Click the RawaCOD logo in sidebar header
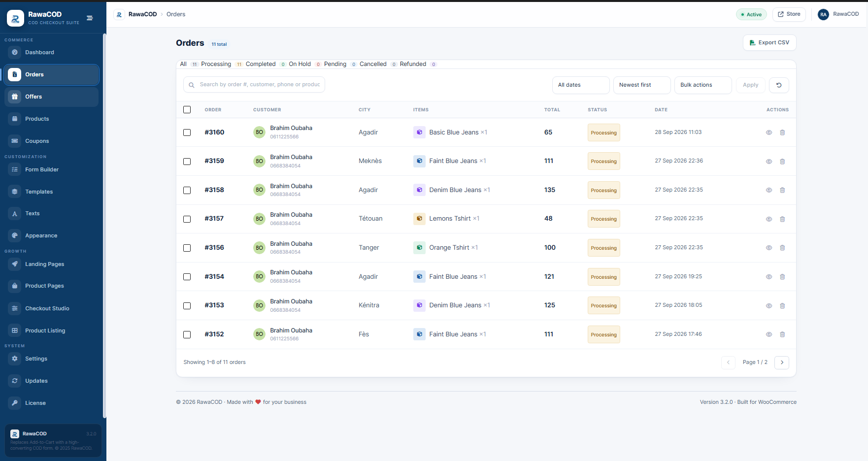Image resolution: width=868 pixels, height=461 pixels. coord(15,18)
